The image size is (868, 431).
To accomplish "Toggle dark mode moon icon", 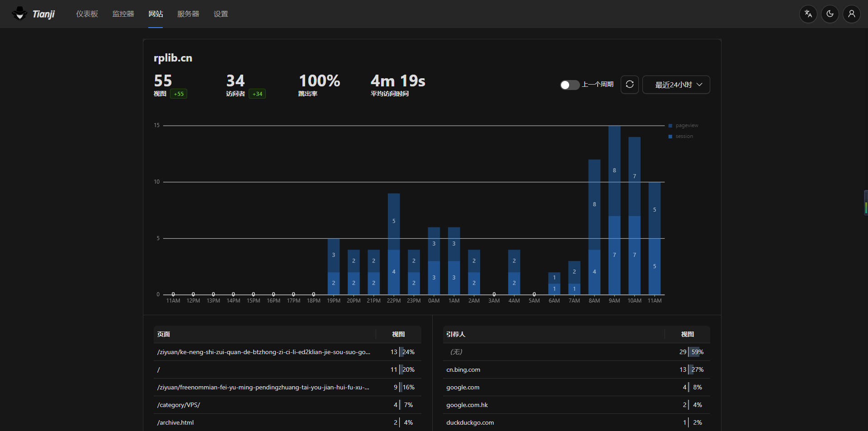I will pos(830,14).
